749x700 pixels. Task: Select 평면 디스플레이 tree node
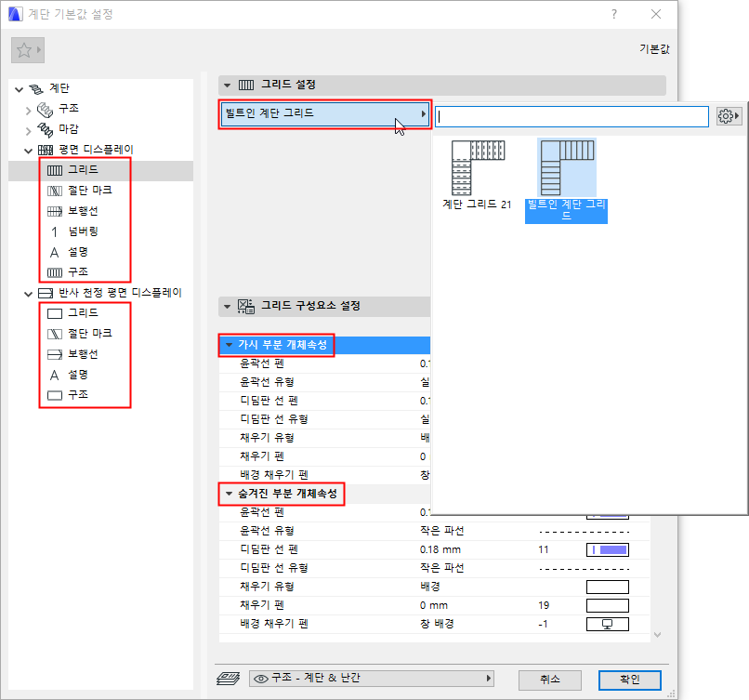pyautogui.click(x=96, y=150)
